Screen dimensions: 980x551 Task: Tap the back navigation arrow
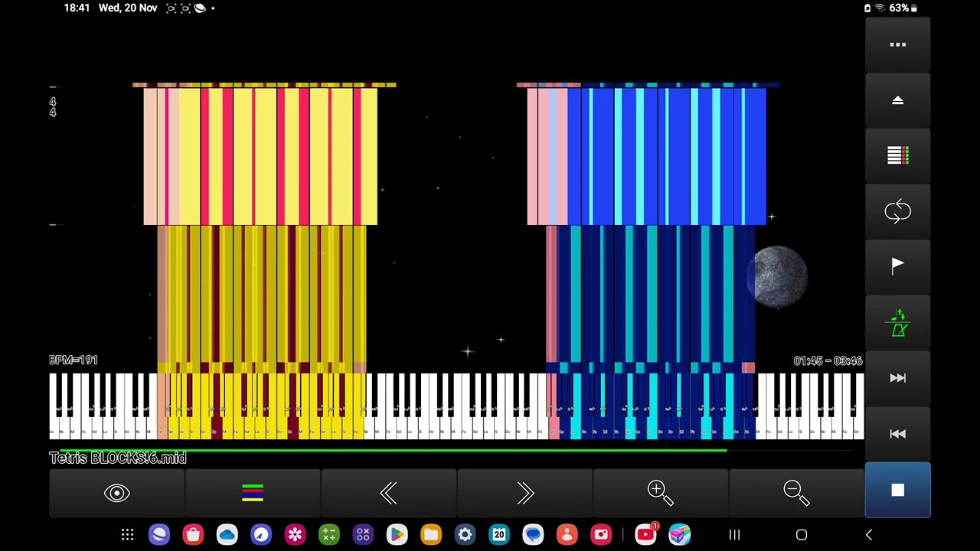(x=869, y=535)
